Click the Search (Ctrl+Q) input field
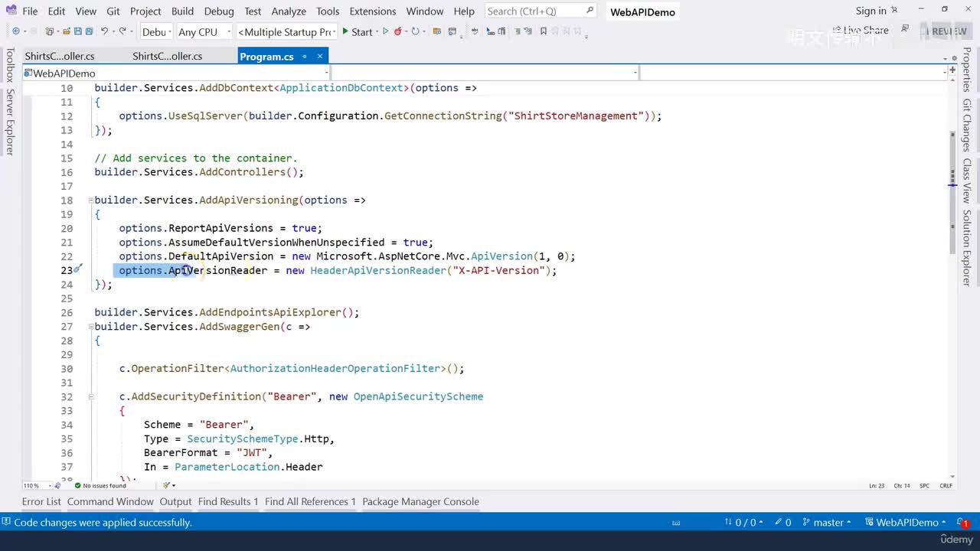The width and height of the screenshot is (980, 551). [x=541, y=11]
